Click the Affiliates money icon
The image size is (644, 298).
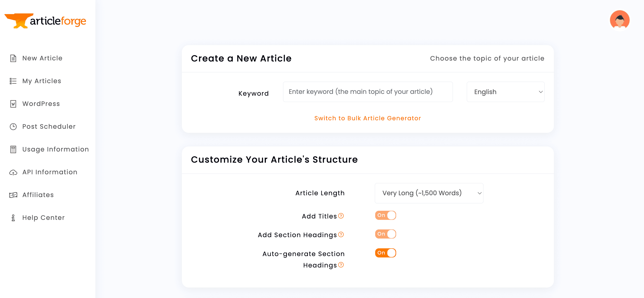tap(13, 195)
